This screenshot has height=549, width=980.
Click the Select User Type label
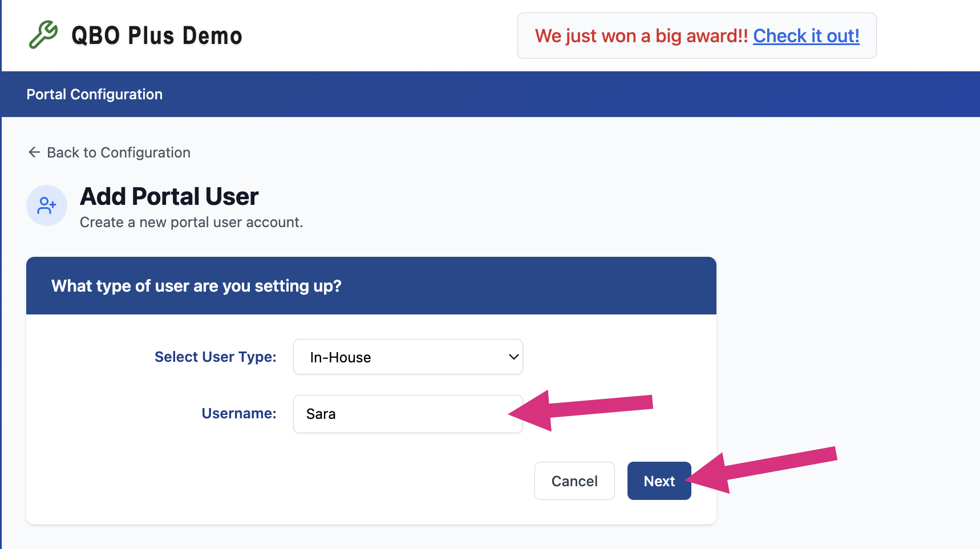point(216,357)
